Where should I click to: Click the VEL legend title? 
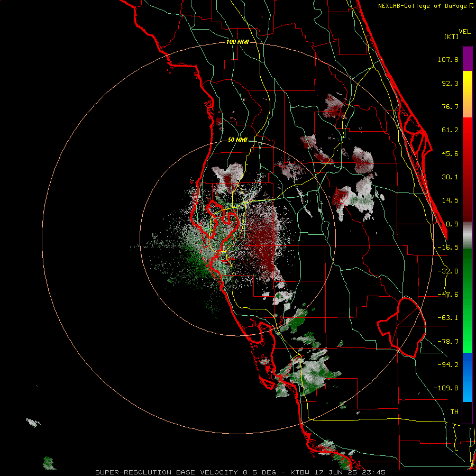pyautogui.click(x=464, y=32)
